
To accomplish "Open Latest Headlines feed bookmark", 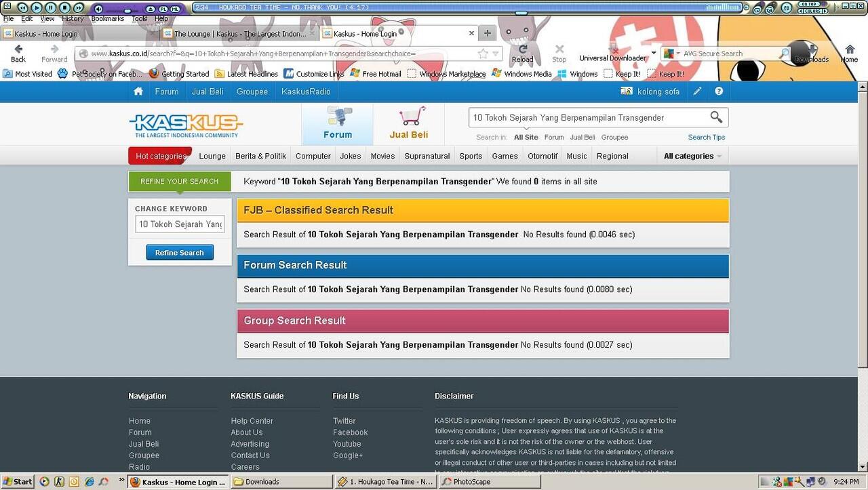I will click(246, 74).
